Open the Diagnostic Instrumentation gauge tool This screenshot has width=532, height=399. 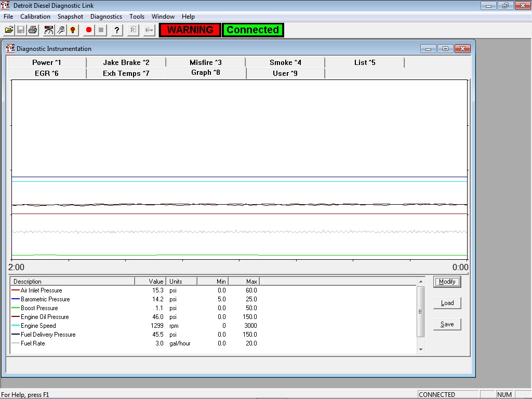[x=48, y=30]
